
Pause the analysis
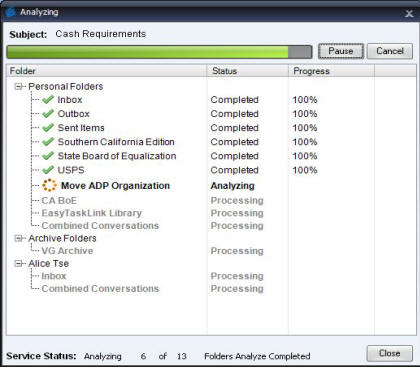[341, 51]
